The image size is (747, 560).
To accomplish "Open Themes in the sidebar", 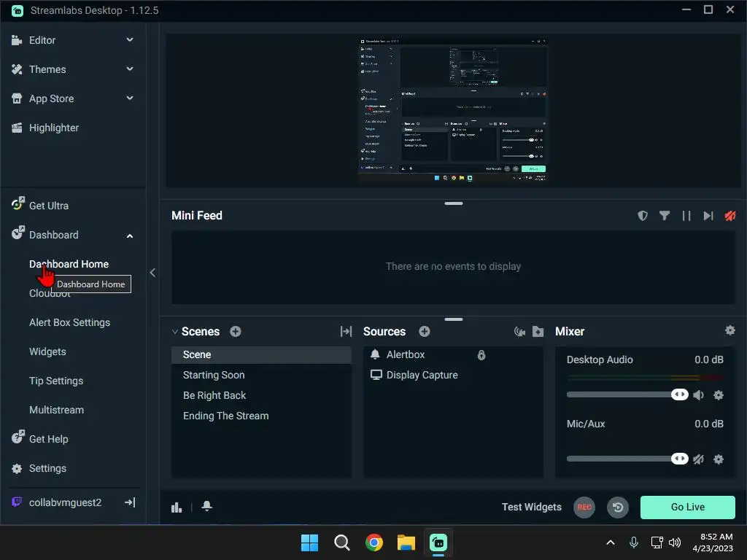I will point(47,69).
